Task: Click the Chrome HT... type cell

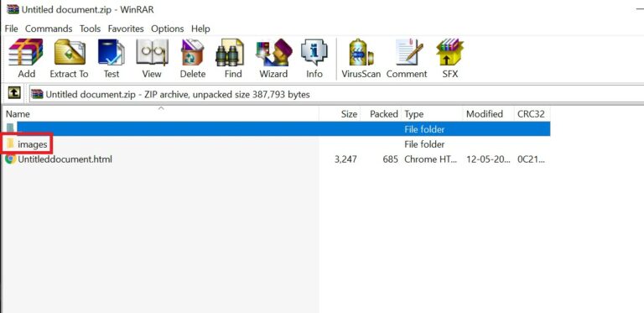Action: click(430, 159)
